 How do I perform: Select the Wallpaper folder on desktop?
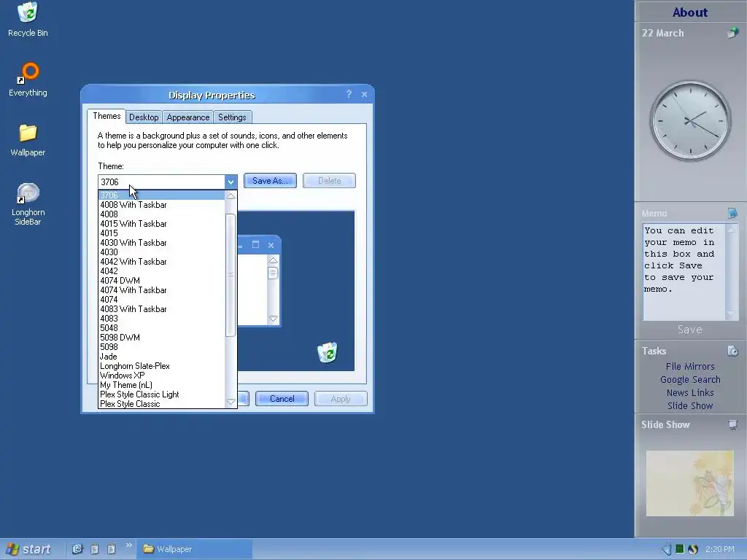[28, 140]
